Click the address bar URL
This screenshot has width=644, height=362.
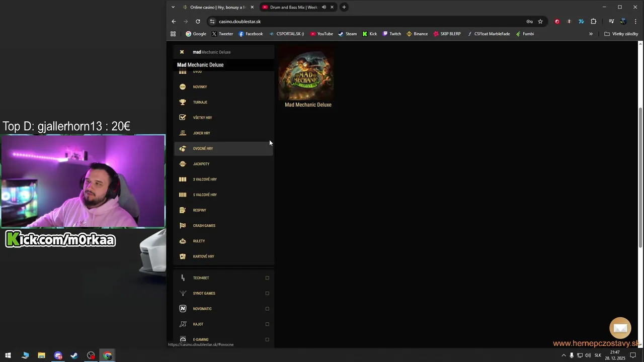[x=239, y=22]
